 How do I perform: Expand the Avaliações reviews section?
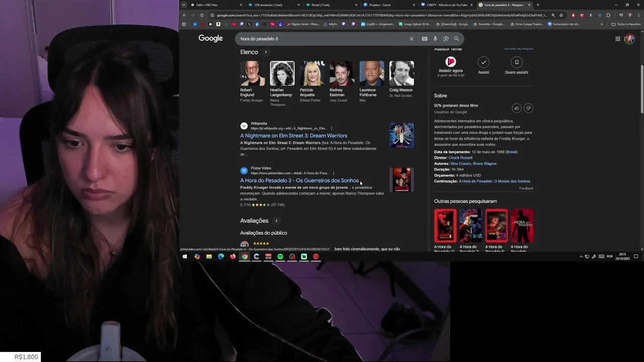click(x=276, y=221)
